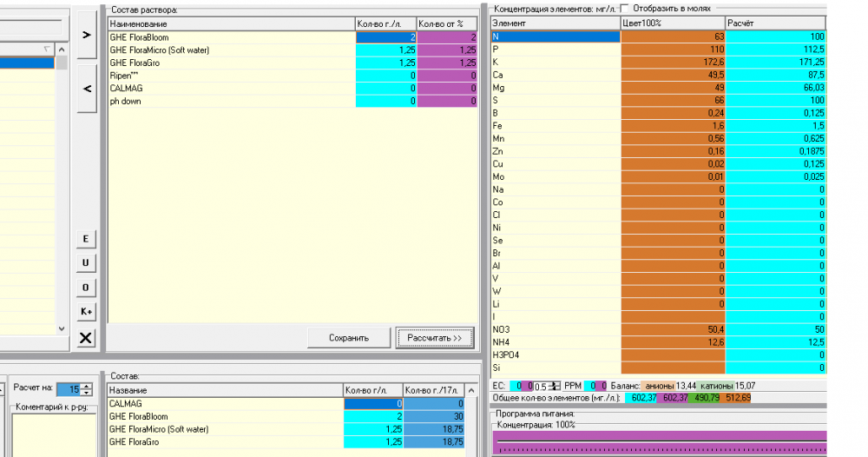Select the Ripen row in solution list
The width and height of the screenshot is (868, 457).
coord(232,76)
